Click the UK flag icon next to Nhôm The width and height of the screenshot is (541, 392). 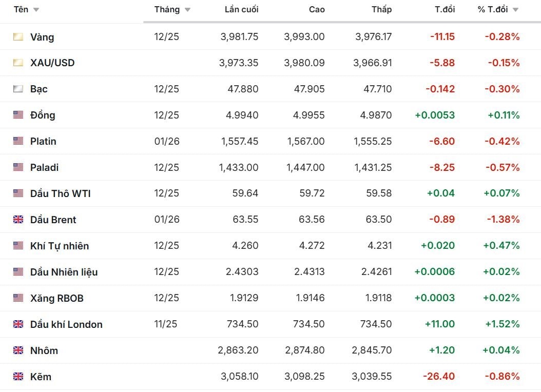18,350
